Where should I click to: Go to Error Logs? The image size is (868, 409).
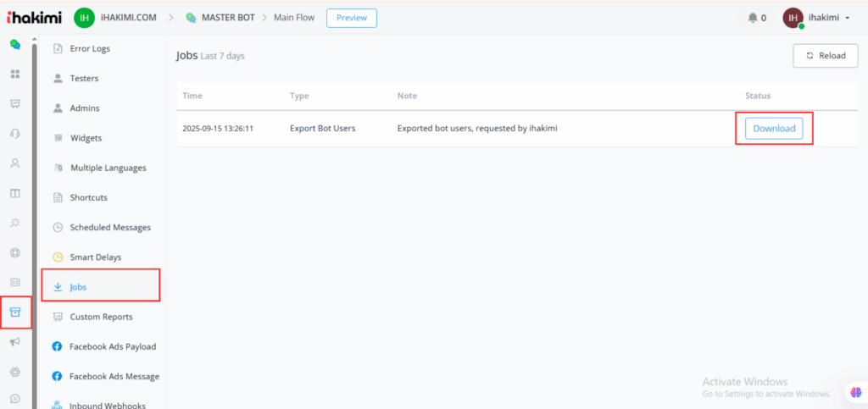(x=90, y=48)
